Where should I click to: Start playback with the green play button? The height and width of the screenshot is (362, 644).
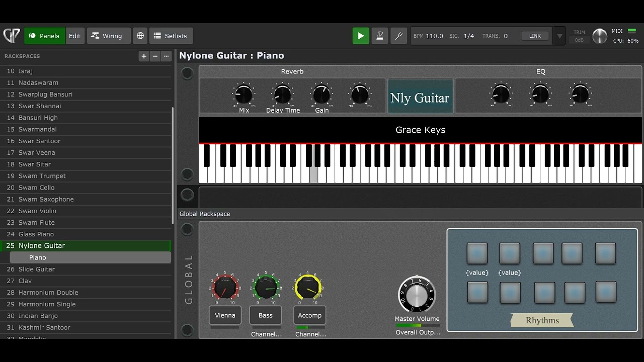click(361, 36)
